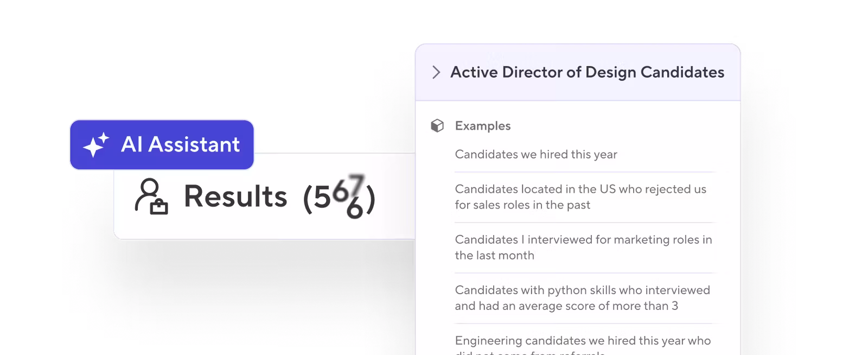Image resolution: width=868 pixels, height=355 pixels.
Task: Click the closing parenthesis after the results count
Action: coord(371,198)
